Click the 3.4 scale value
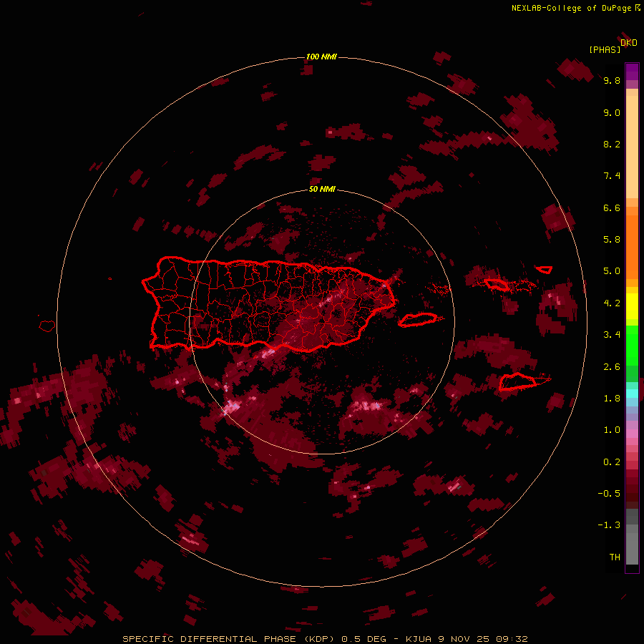The image size is (644, 644). pyautogui.click(x=612, y=335)
